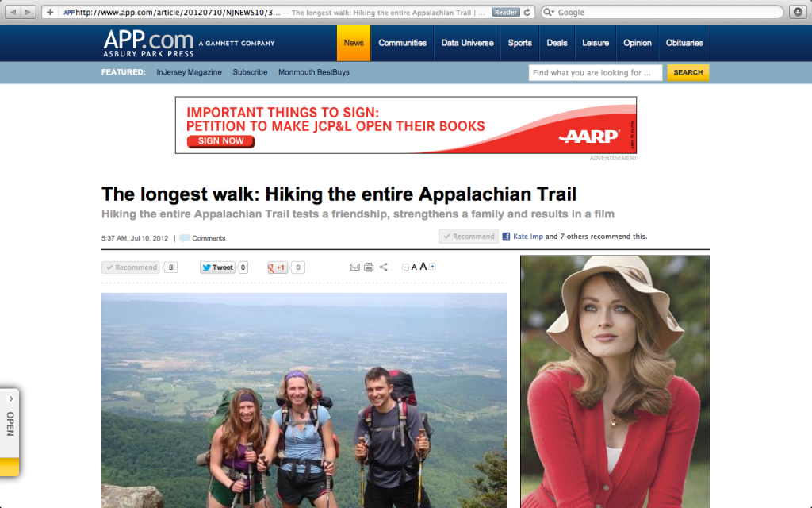Click the Tweet count bubble
812x508 pixels.
pyautogui.click(x=243, y=267)
